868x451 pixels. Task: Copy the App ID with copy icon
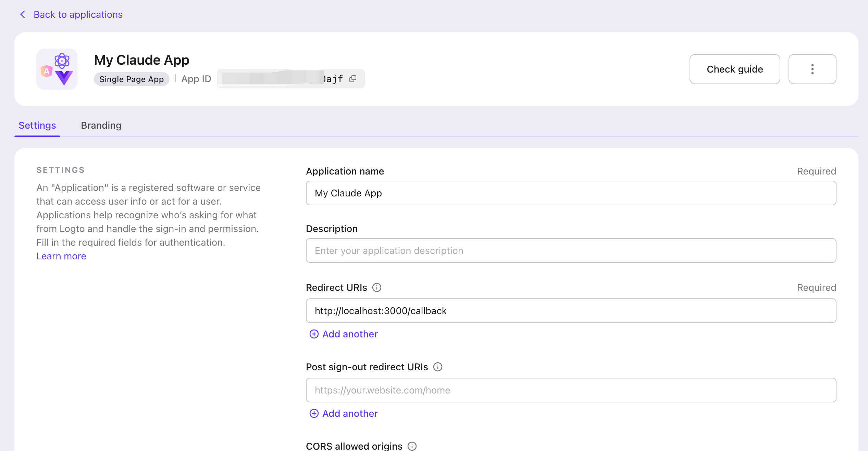pyautogui.click(x=353, y=79)
